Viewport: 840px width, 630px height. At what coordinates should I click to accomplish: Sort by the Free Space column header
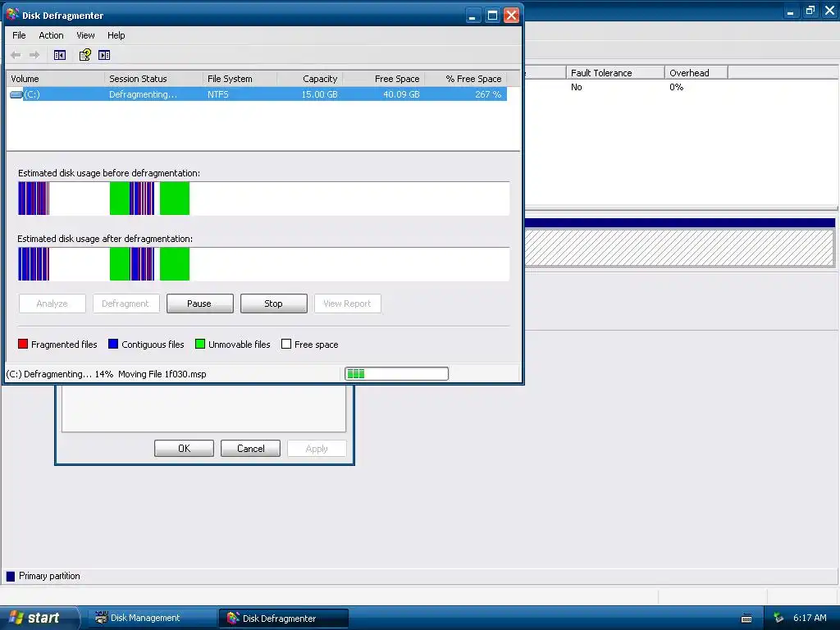(x=384, y=79)
